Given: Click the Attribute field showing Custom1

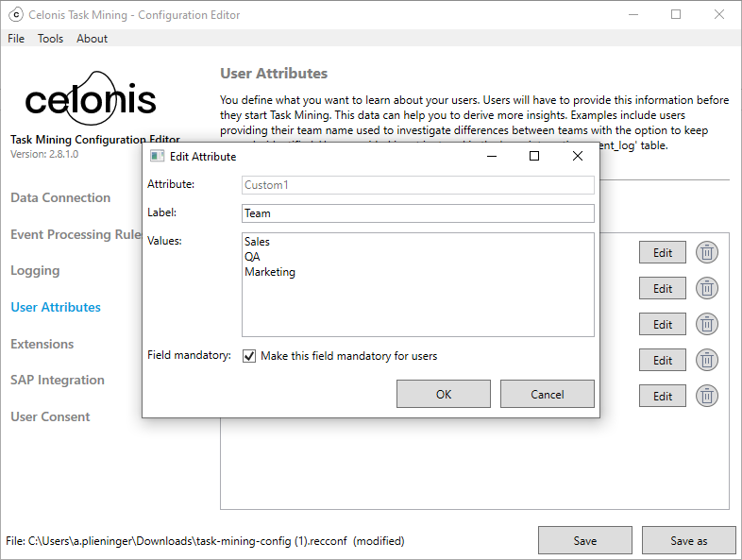Looking at the screenshot, I should tap(418, 185).
